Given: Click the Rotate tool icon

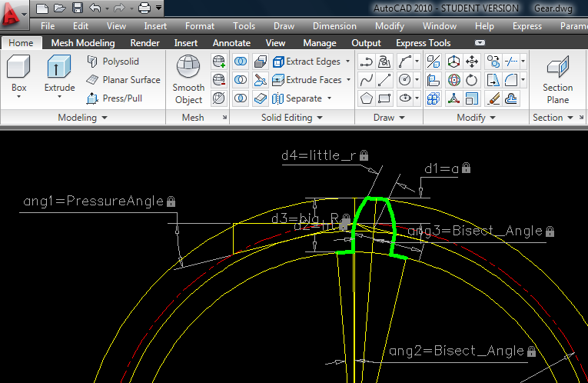Looking at the screenshot, I should tap(472, 80).
